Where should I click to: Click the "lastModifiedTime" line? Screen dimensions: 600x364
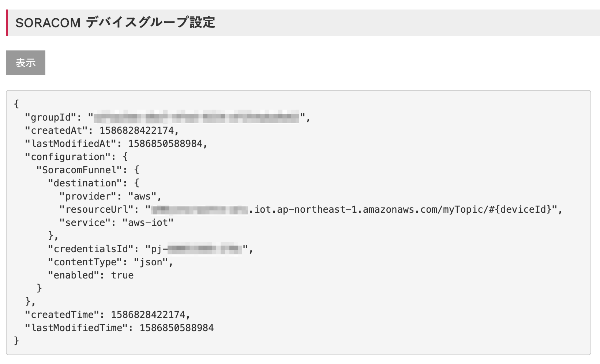pyautogui.click(x=119, y=328)
